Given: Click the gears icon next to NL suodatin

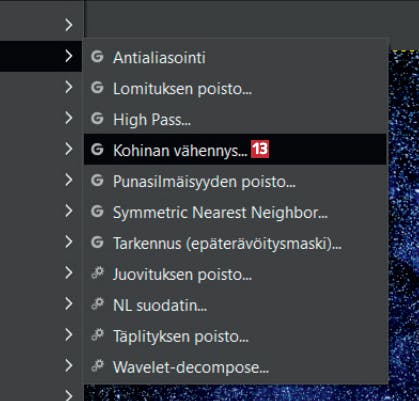Looking at the screenshot, I should coord(98,305).
